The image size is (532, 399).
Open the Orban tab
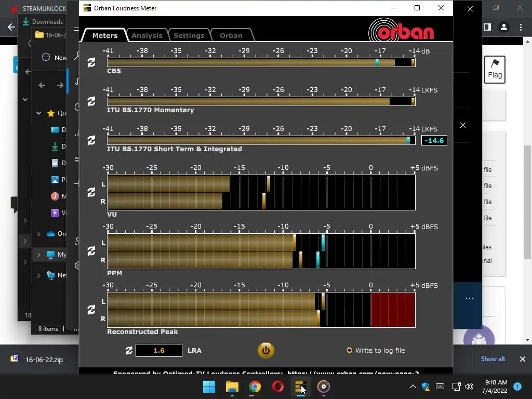[x=231, y=35]
